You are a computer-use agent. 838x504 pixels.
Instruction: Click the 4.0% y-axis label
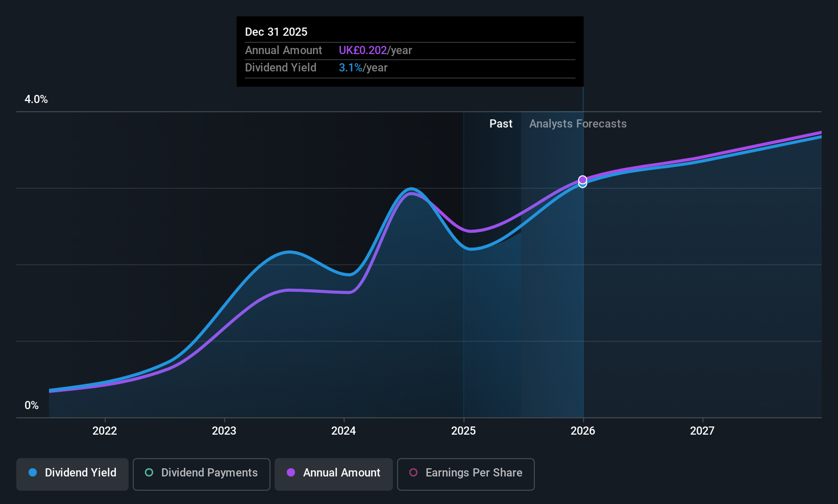(36, 99)
